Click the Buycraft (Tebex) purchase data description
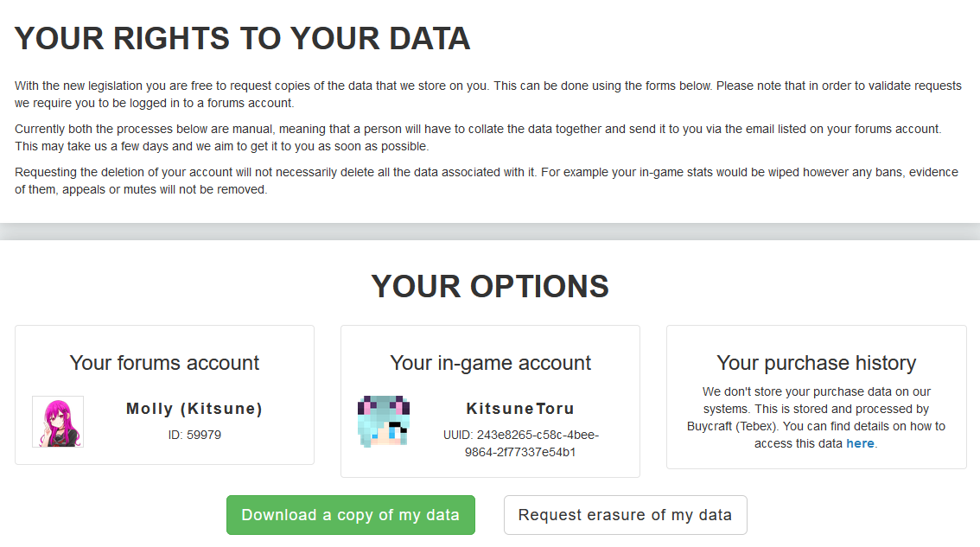This screenshot has height=547, width=980. coord(817,417)
